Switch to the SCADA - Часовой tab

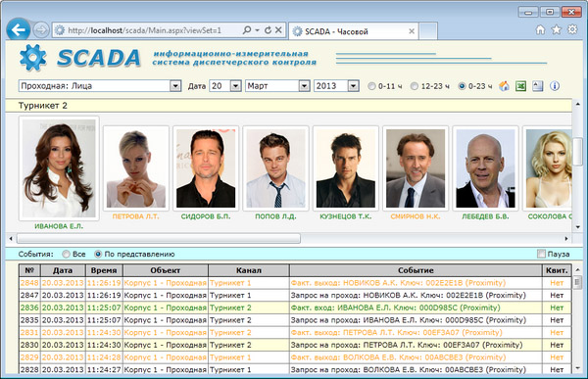(353, 31)
